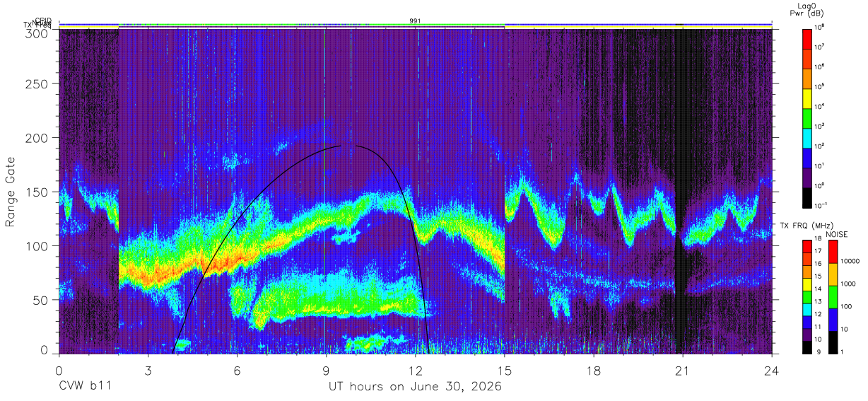868x401 pixels.
Task: Click the red segment of Lag0 Pwr colorbar
Action: click(807, 37)
